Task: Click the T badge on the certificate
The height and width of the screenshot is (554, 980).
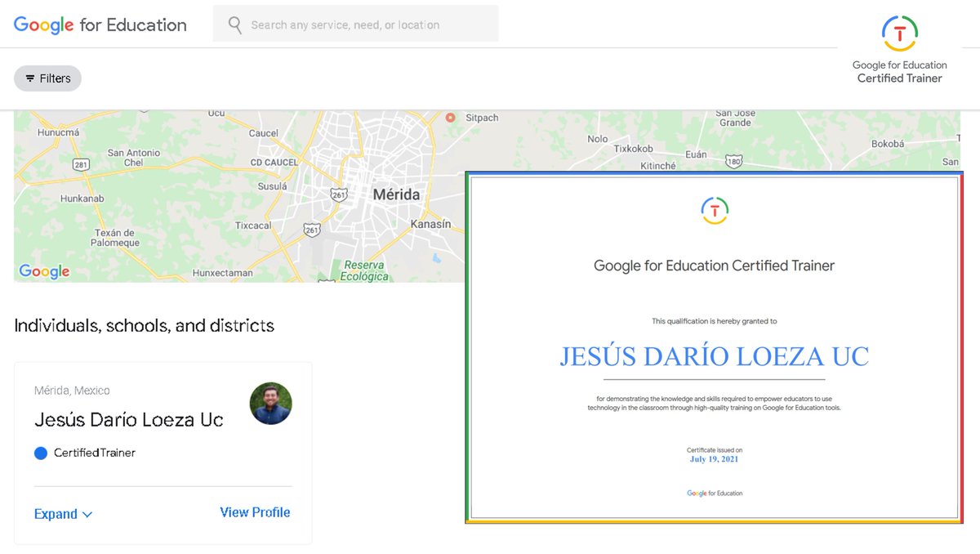Action: click(715, 211)
